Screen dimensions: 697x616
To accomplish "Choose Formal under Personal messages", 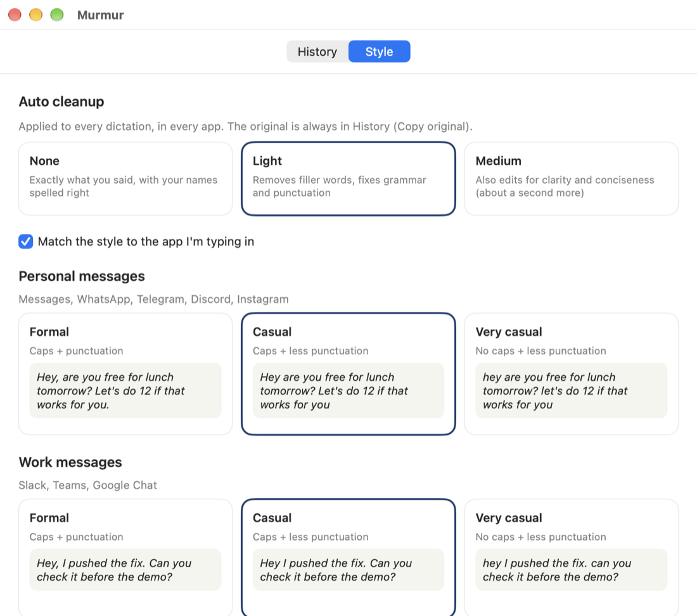I will click(125, 374).
